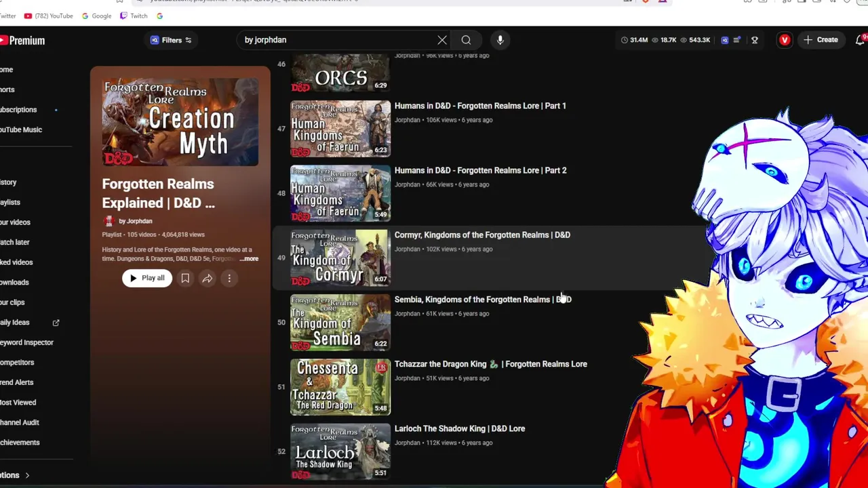Open the vidIQ Filters button
This screenshot has width=868, height=488.
[171, 40]
